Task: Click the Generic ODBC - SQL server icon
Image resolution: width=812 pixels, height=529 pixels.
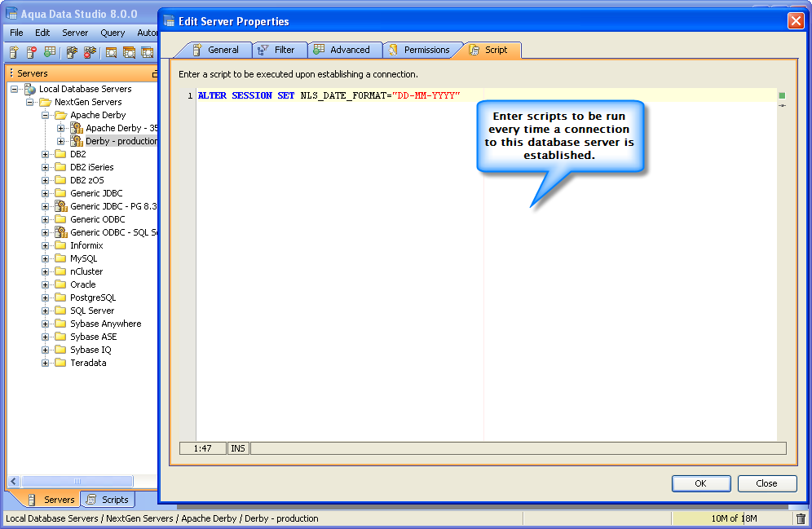Action: point(61,231)
